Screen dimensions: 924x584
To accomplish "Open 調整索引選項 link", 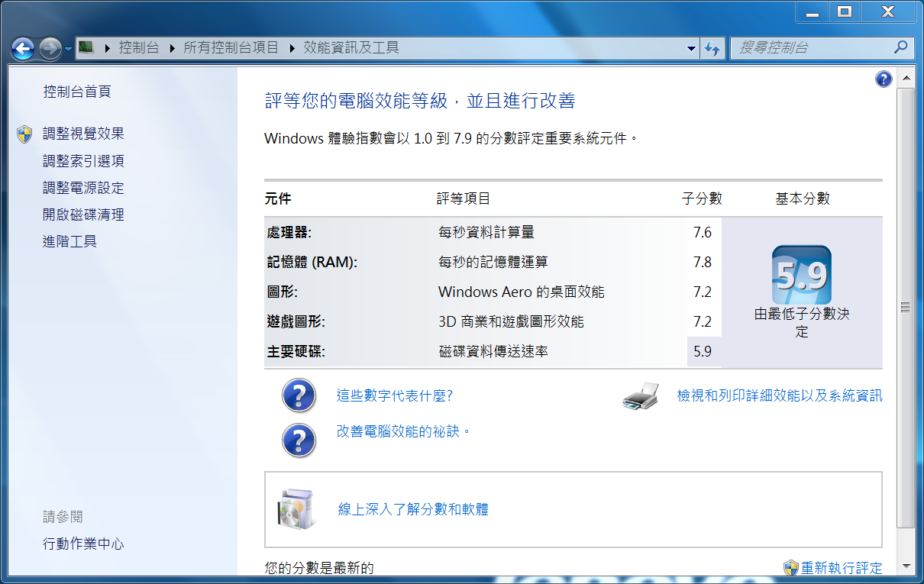I will pos(83,161).
